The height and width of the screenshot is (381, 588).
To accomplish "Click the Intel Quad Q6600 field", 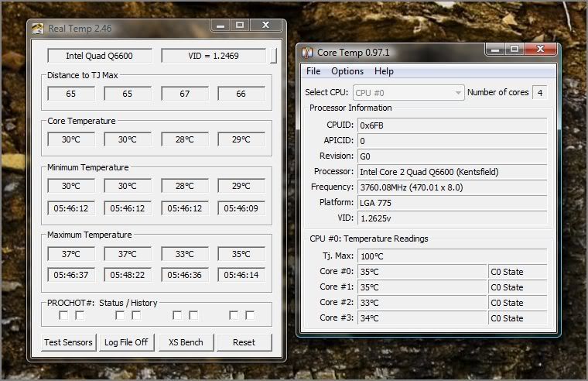I will [100, 56].
